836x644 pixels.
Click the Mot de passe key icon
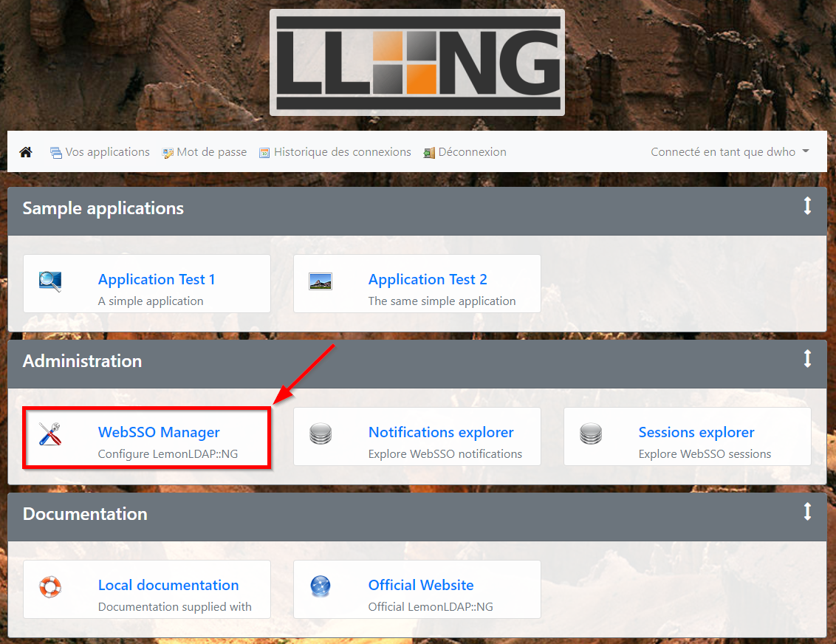(168, 153)
